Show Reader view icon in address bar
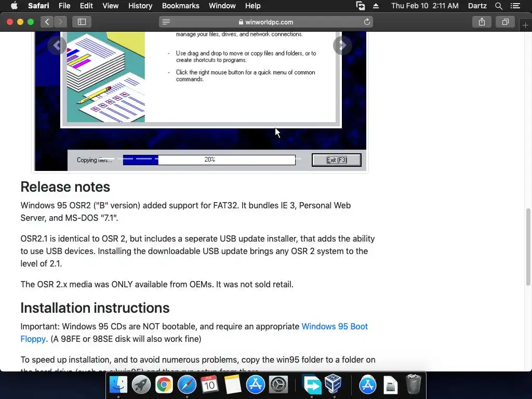532x399 pixels. (166, 22)
